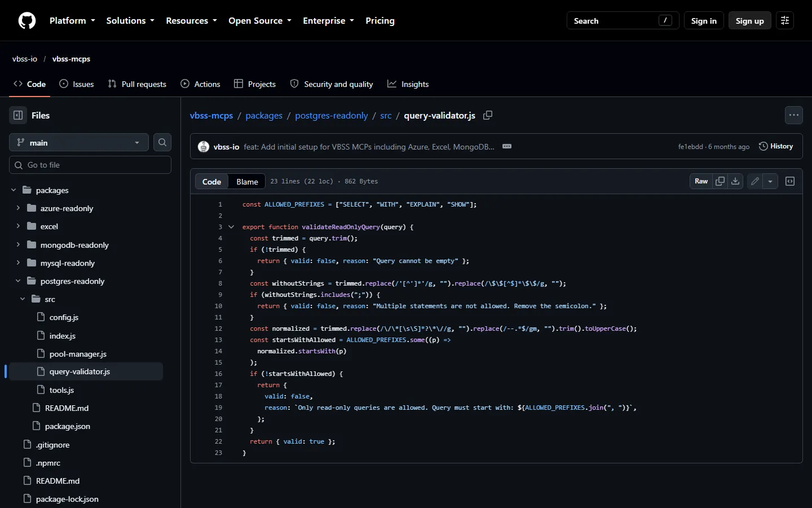Click the pencil edit file icon

pyautogui.click(x=755, y=181)
